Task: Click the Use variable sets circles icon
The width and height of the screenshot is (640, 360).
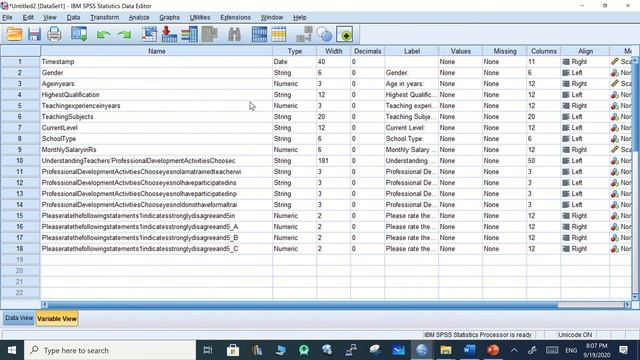Action: point(324,34)
